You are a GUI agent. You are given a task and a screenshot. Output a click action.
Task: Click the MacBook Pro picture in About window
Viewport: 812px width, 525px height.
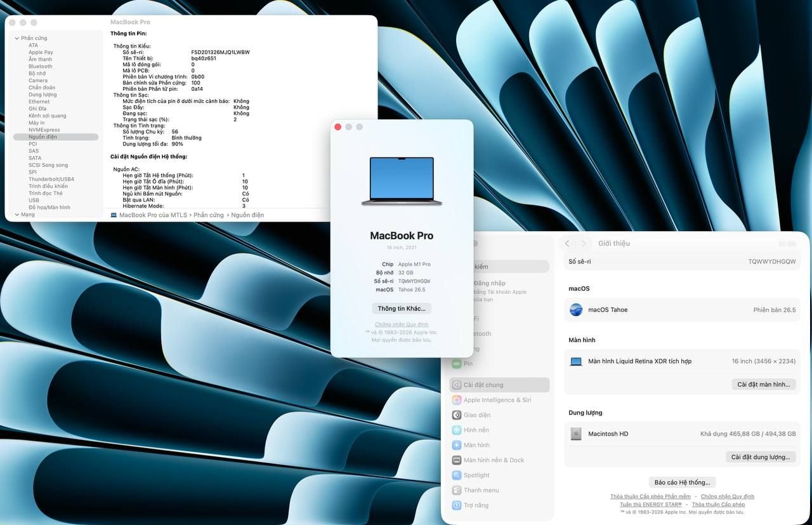(x=402, y=181)
